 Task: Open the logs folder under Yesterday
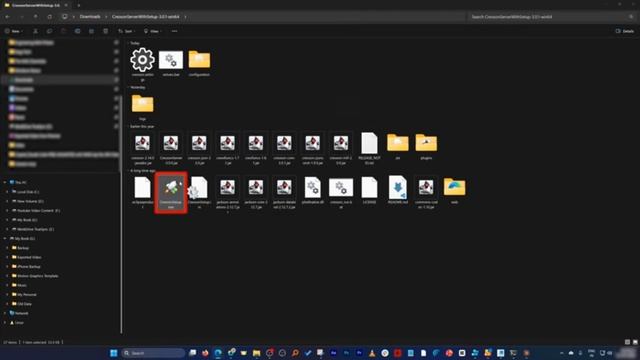[142, 107]
